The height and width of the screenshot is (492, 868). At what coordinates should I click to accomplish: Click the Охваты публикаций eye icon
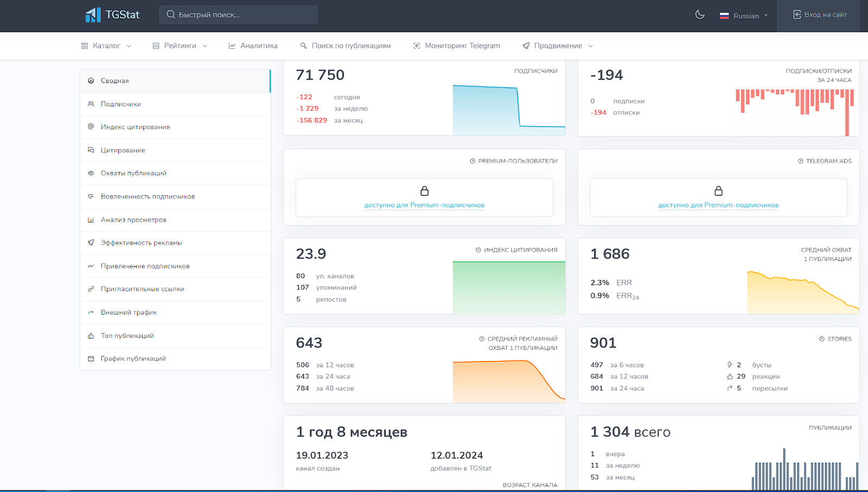(91, 174)
